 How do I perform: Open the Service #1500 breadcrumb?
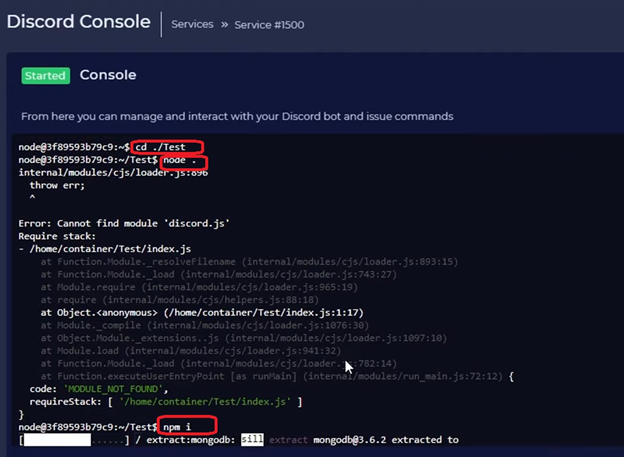[269, 25]
